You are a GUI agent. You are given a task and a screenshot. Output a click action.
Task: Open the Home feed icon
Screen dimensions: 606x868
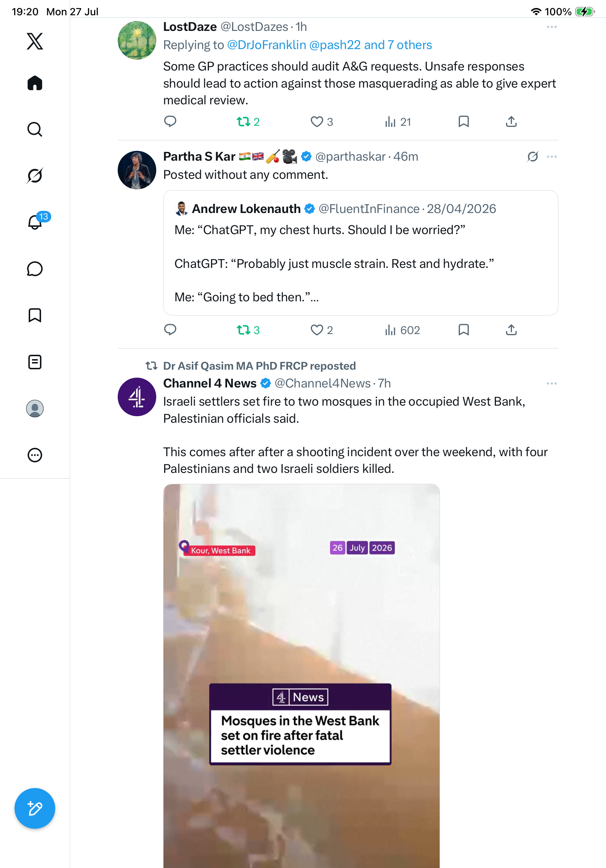pyautogui.click(x=35, y=83)
